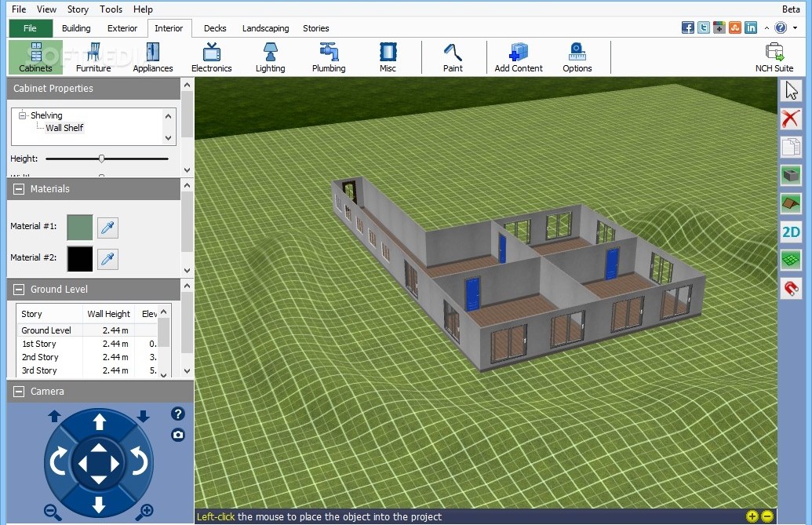Open the Plumbing fixtures category
The width and height of the screenshot is (812, 525).
click(328, 55)
